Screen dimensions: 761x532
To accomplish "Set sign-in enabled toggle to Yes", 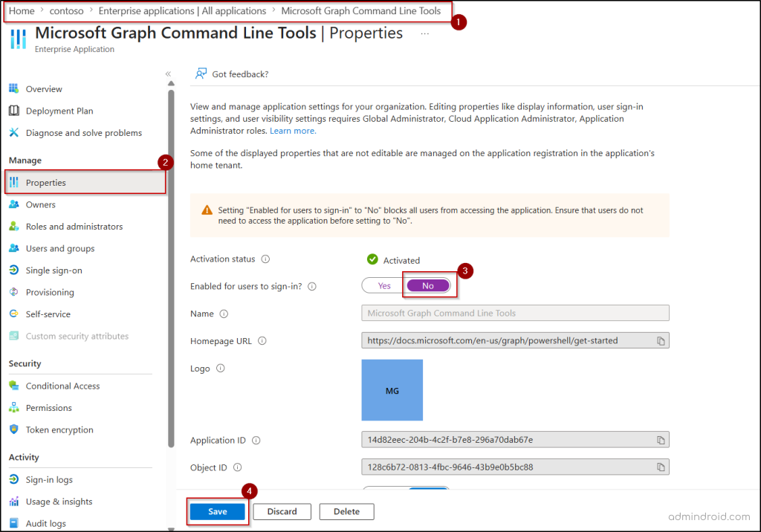I will tap(384, 285).
